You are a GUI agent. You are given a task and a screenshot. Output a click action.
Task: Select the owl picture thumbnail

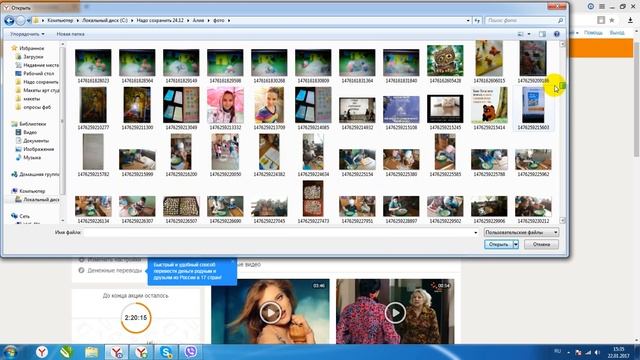(445, 61)
